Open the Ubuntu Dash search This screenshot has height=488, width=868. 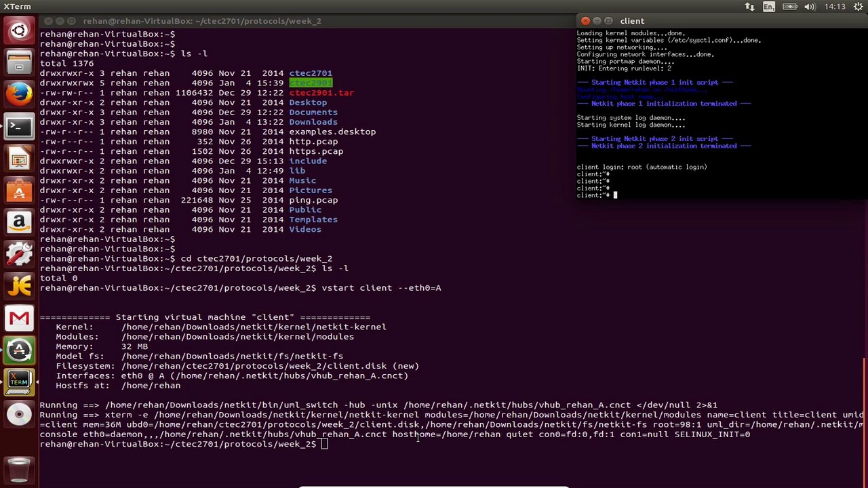point(19,30)
